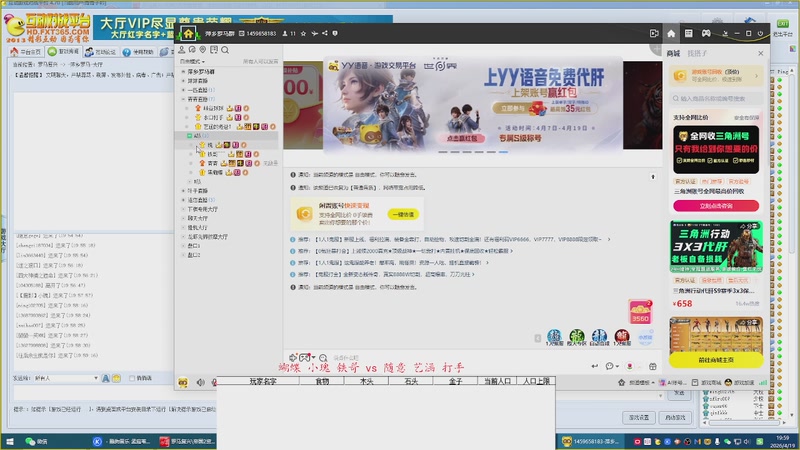Expand the 萍乡罗马群 root node

[x=183, y=71]
